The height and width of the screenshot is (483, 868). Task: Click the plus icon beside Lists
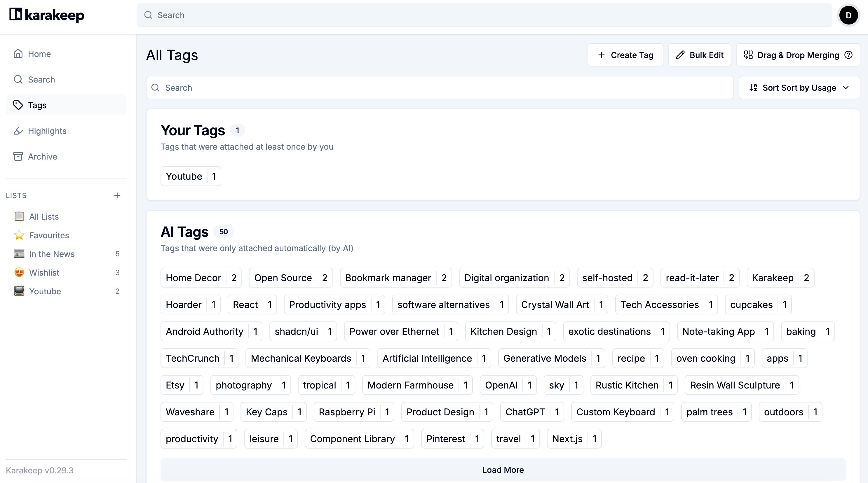pyautogui.click(x=117, y=195)
